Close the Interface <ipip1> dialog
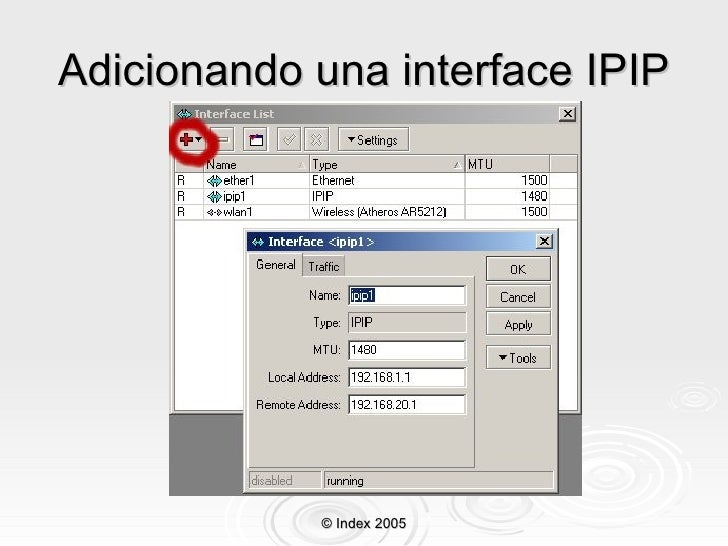The width and height of the screenshot is (728, 546). pyautogui.click(x=544, y=241)
